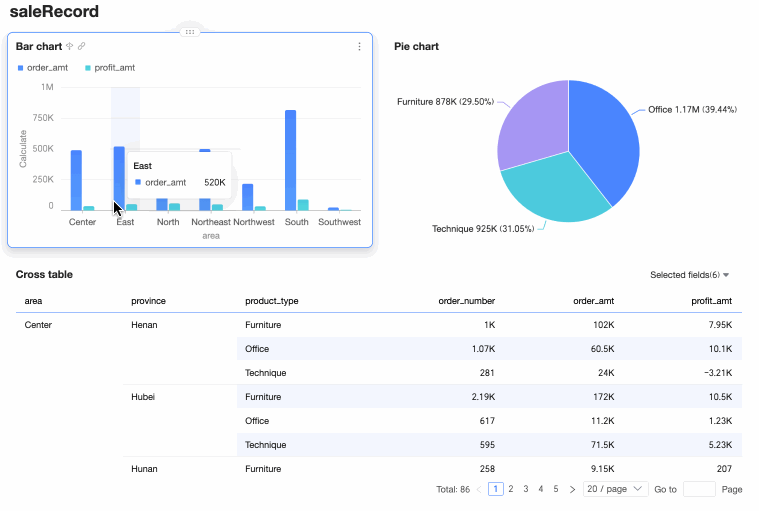759x511 pixels.
Task: Click the area column header
Action: click(33, 301)
